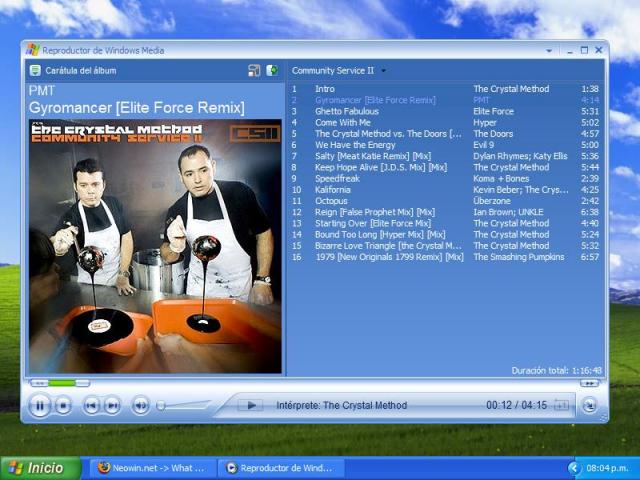
Task: Skip to the next track
Action: pyautogui.click(x=112, y=405)
